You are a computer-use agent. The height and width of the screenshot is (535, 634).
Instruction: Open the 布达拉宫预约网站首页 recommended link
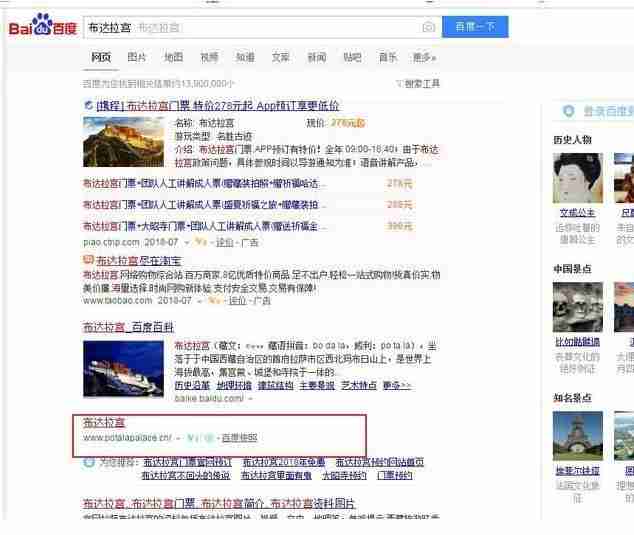(x=380, y=462)
